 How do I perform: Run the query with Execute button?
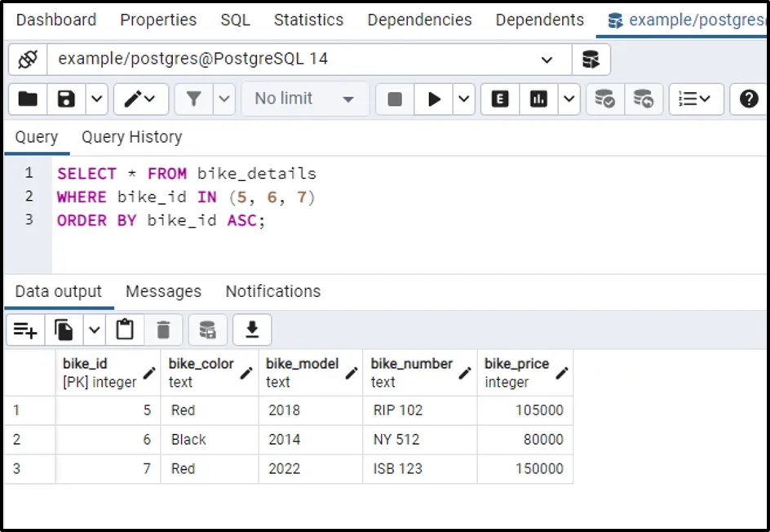434,99
